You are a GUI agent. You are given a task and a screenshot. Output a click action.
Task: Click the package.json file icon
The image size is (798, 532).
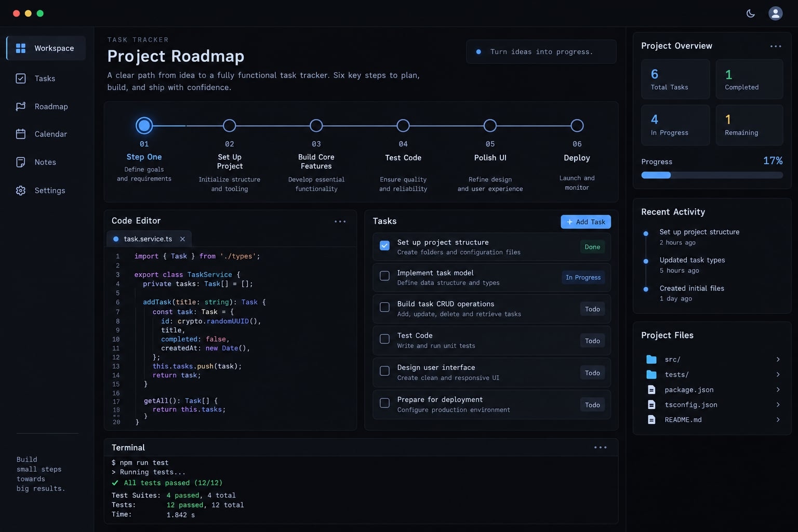pos(651,390)
